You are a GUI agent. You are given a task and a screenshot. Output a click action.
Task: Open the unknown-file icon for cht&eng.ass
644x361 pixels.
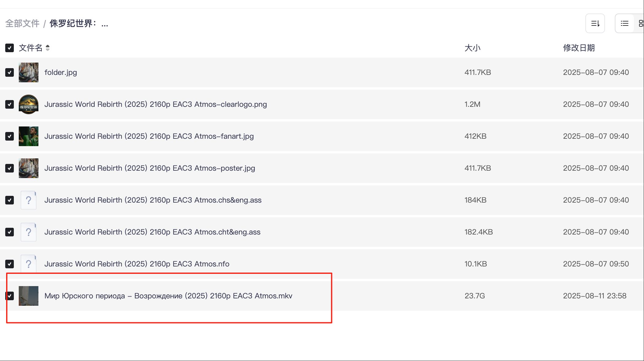29,232
